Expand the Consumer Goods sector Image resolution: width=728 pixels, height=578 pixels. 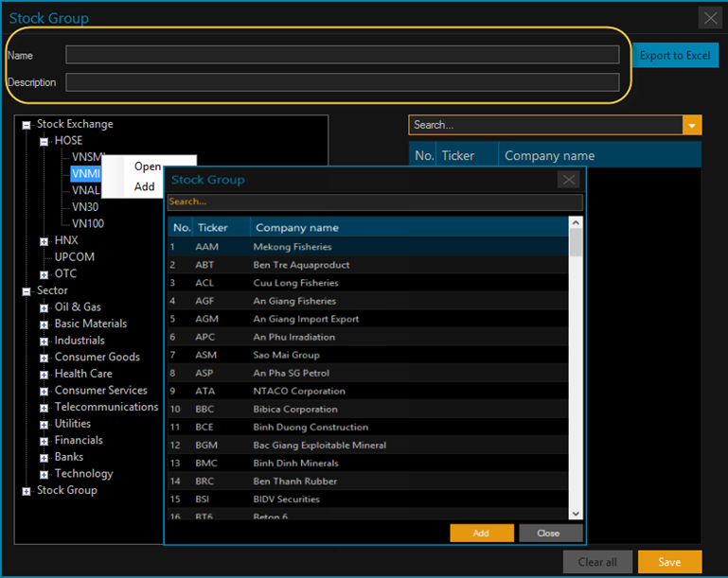(44, 359)
